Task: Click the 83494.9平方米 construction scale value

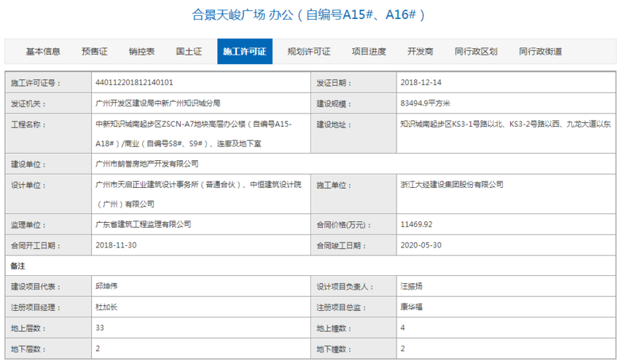Action: 427,104
